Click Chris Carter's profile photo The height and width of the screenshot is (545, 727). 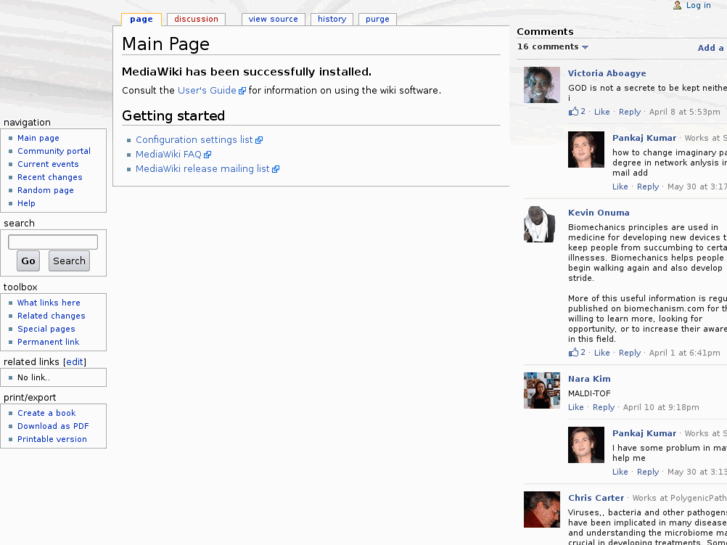click(541, 509)
